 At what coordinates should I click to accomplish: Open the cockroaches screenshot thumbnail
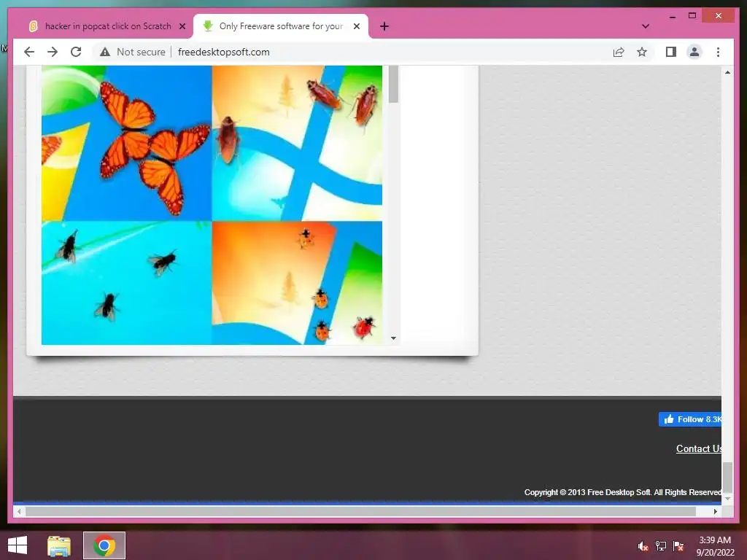[x=297, y=143]
